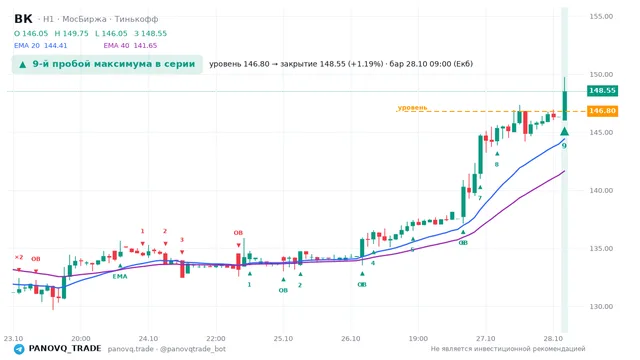Screen dimensions: 640x360
Task: Click the green EMA marker label
Action: [x=120, y=276]
